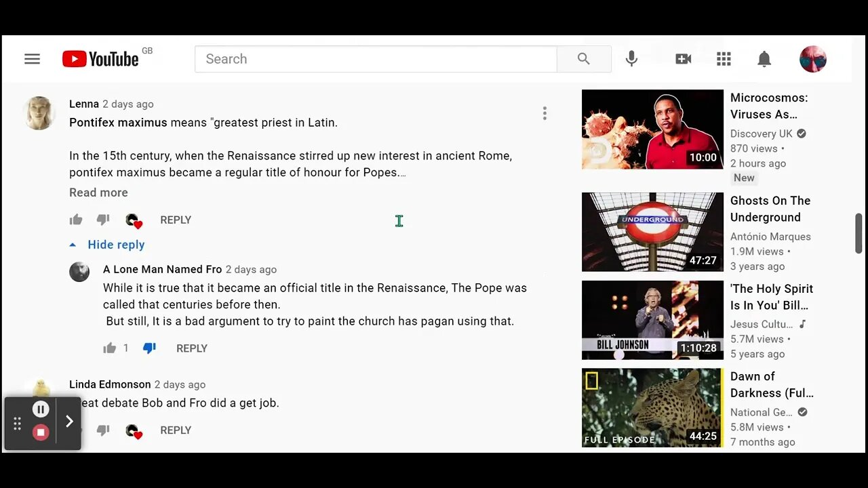Open notifications bell
This screenshot has width=868, height=488.
764,59
